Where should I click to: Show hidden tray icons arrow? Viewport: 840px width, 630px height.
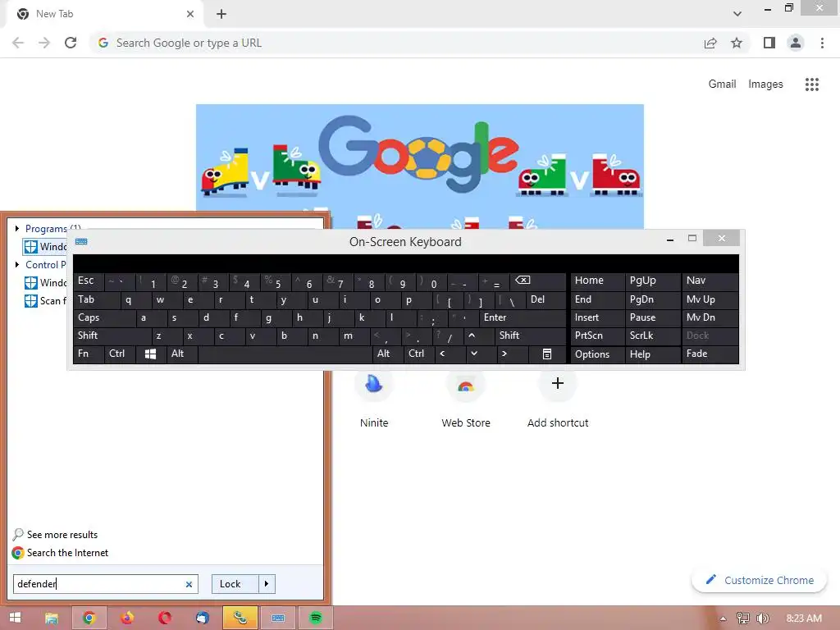[x=723, y=619]
